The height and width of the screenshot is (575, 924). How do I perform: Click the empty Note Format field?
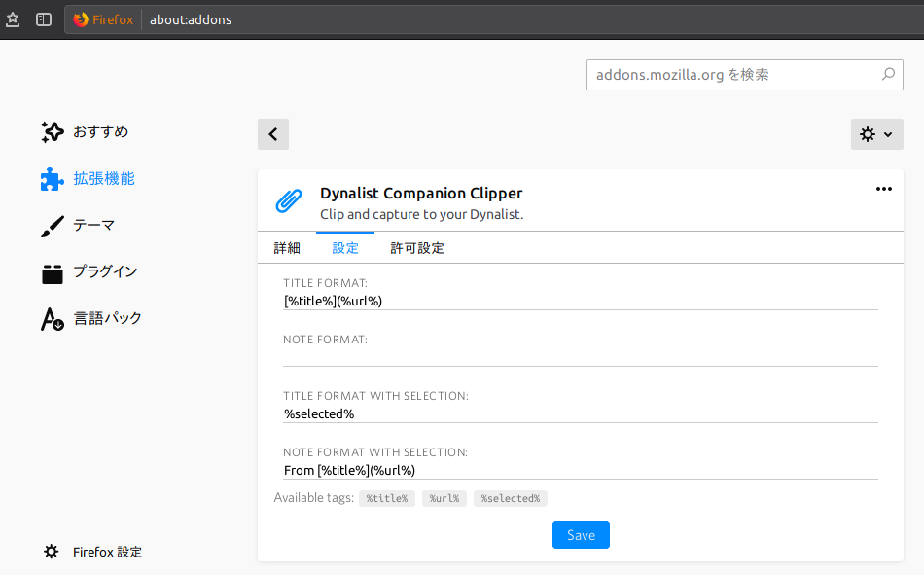(x=581, y=358)
